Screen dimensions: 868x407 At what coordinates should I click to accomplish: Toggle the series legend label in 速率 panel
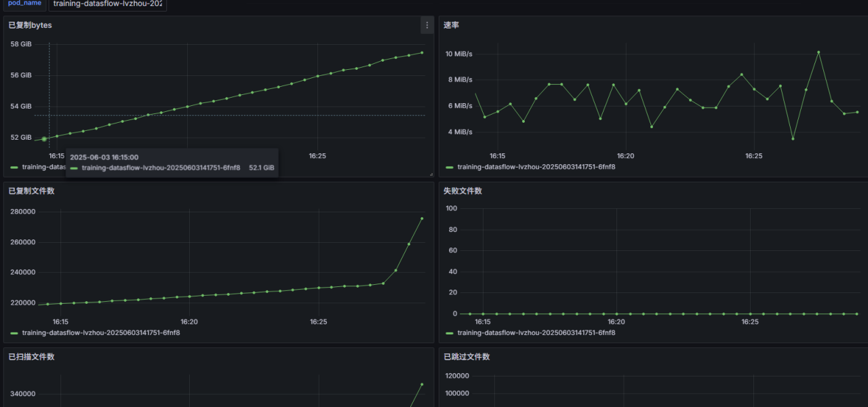[536, 167]
